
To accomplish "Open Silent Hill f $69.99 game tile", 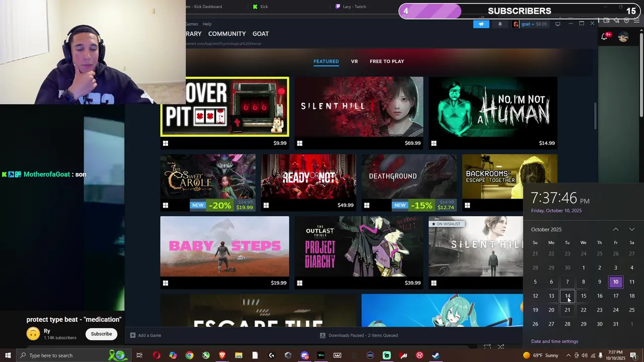I will 359,113.
